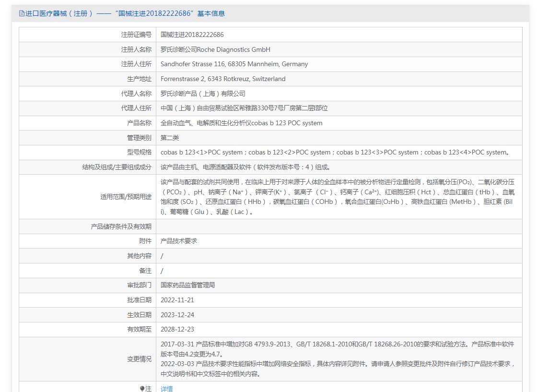
Task: Click the page header title 进口医疗器械（注册）基本信息
Action: pyautogui.click(x=125, y=13)
